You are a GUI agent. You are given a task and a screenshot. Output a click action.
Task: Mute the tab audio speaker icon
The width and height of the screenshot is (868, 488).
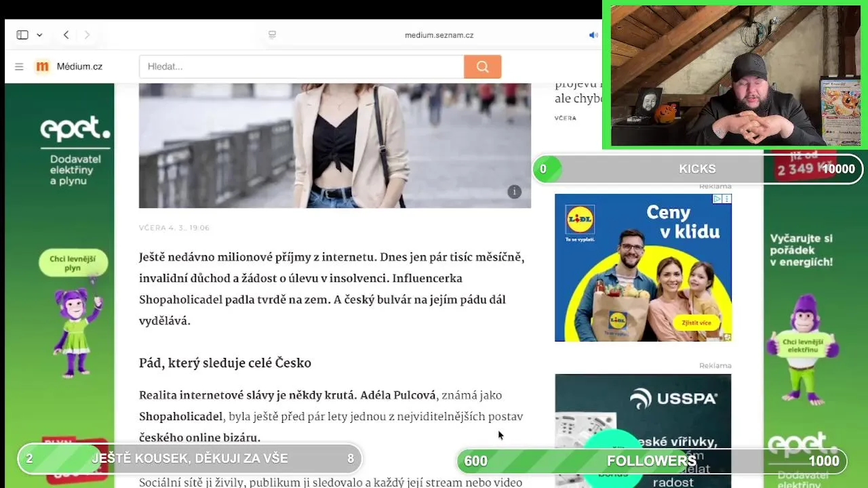tap(593, 35)
